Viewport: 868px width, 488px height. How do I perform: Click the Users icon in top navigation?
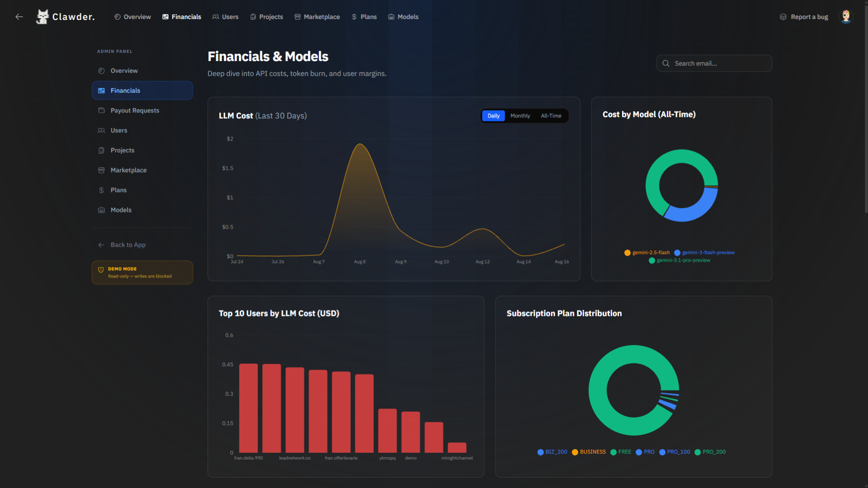pyautogui.click(x=216, y=17)
